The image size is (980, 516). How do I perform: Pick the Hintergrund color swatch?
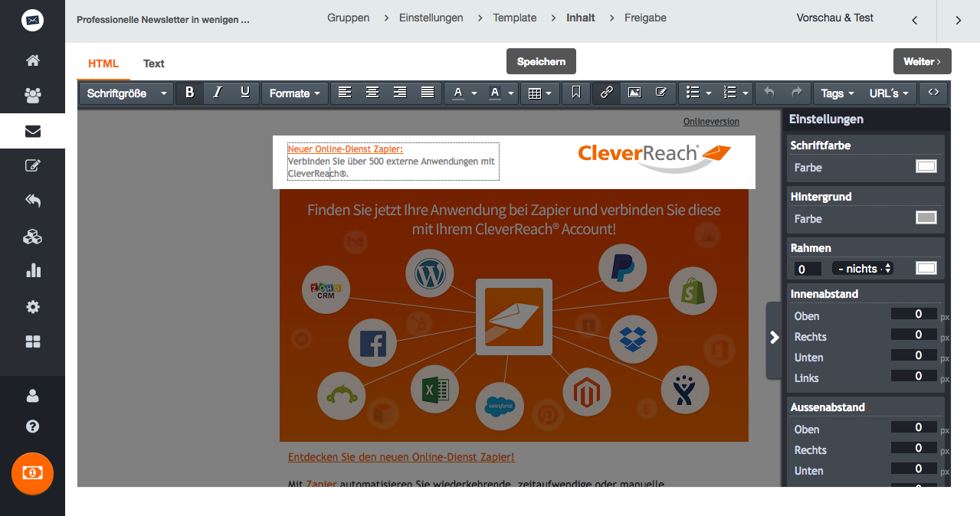coord(926,217)
